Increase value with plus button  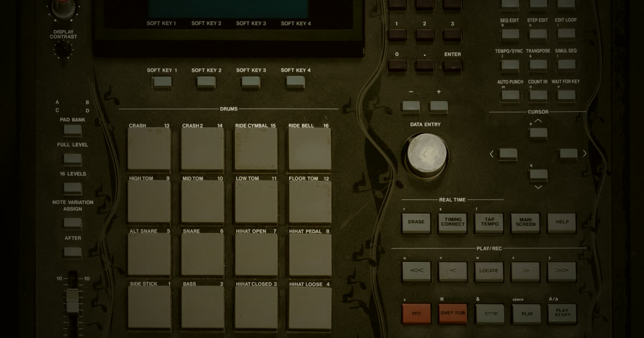point(439,106)
